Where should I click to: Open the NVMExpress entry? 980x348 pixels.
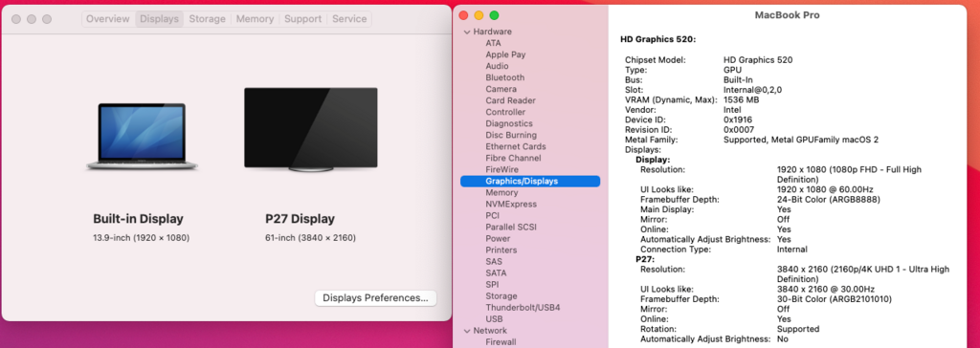pos(511,205)
